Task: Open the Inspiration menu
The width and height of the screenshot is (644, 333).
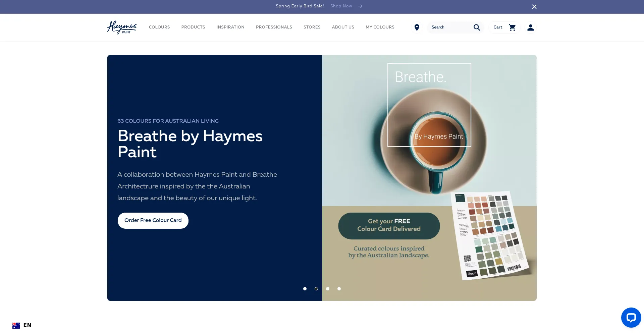Action: pos(230,27)
